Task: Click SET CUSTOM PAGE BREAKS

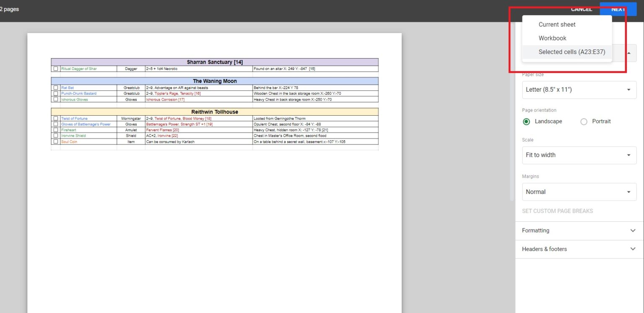Action: 557,211
